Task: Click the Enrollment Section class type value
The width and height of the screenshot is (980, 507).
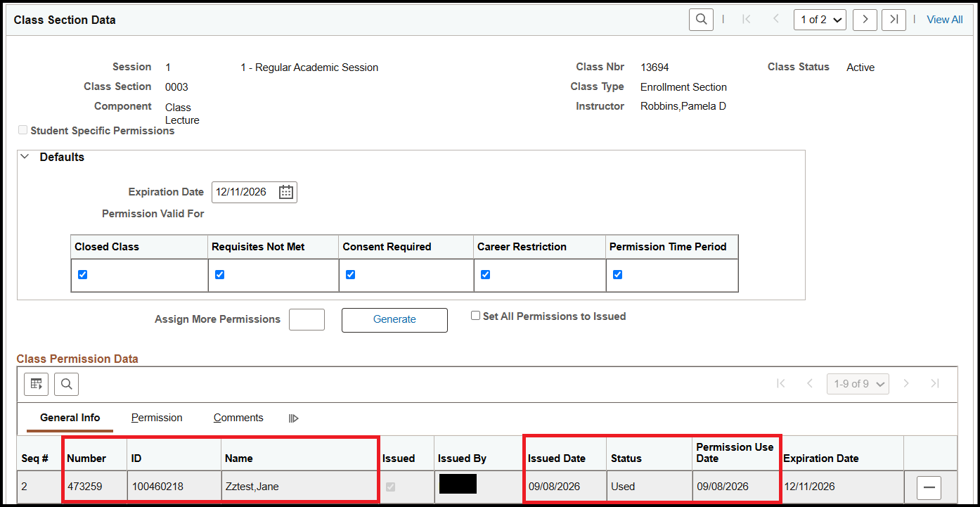Action: pos(683,87)
